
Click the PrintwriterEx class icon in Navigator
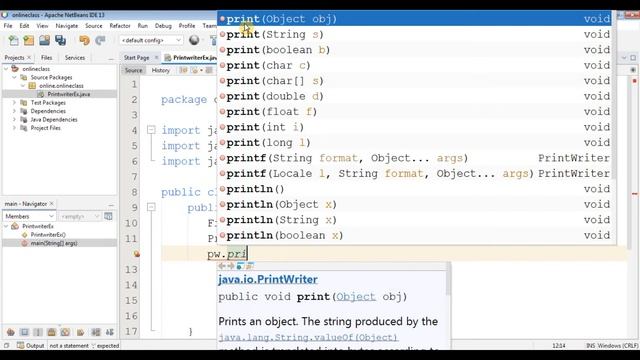point(15,226)
